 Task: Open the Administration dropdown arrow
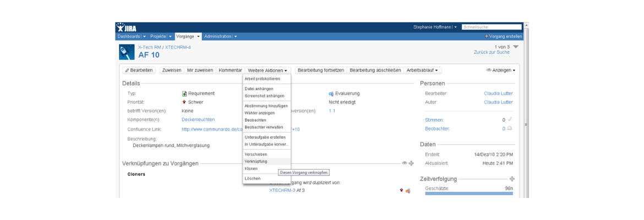pyautogui.click(x=236, y=36)
